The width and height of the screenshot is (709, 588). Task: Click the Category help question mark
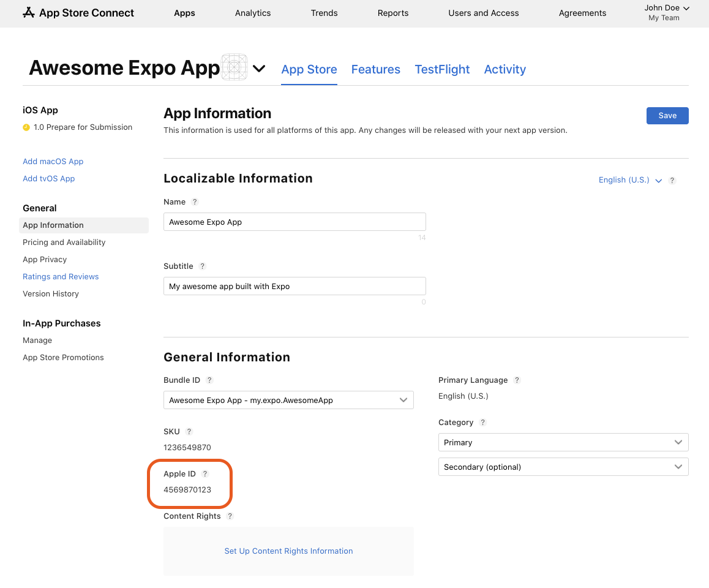(x=482, y=422)
